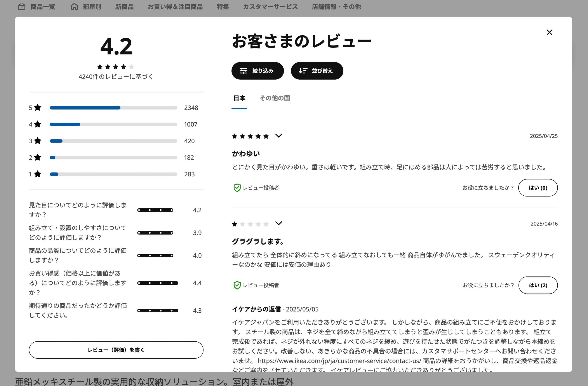This screenshot has height=386, width=588.
Task: Click the 182 two-star count
Action: tap(189, 157)
